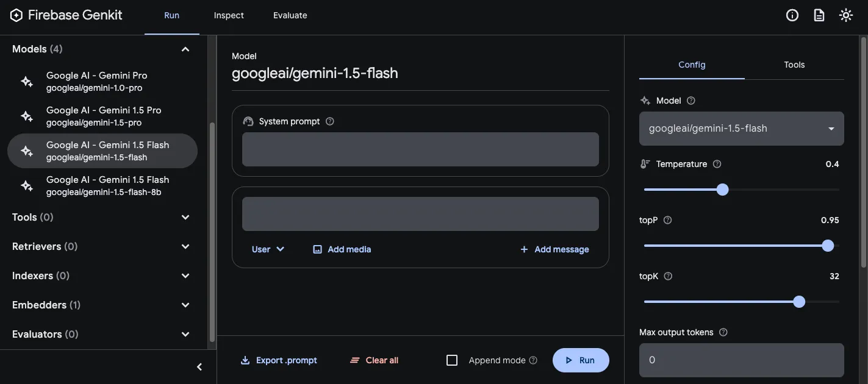
Task: Select Google AI - Gemini 1.5 Pro model
Action: (102, 116)
